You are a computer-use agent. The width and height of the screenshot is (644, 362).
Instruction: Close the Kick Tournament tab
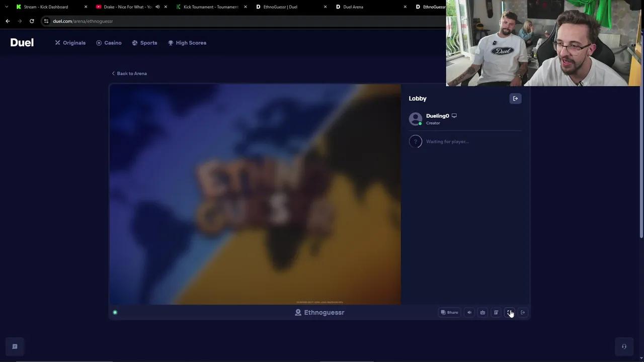(x=246, y=7)
